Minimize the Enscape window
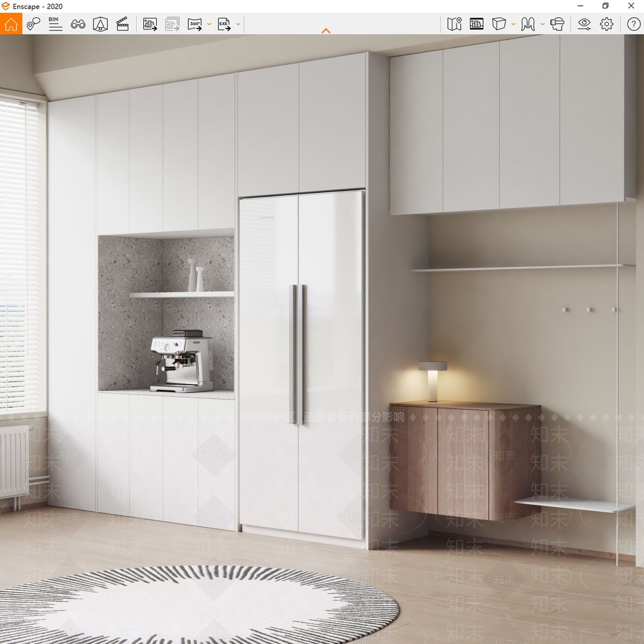Screen dimensions: 644x644 580,6
